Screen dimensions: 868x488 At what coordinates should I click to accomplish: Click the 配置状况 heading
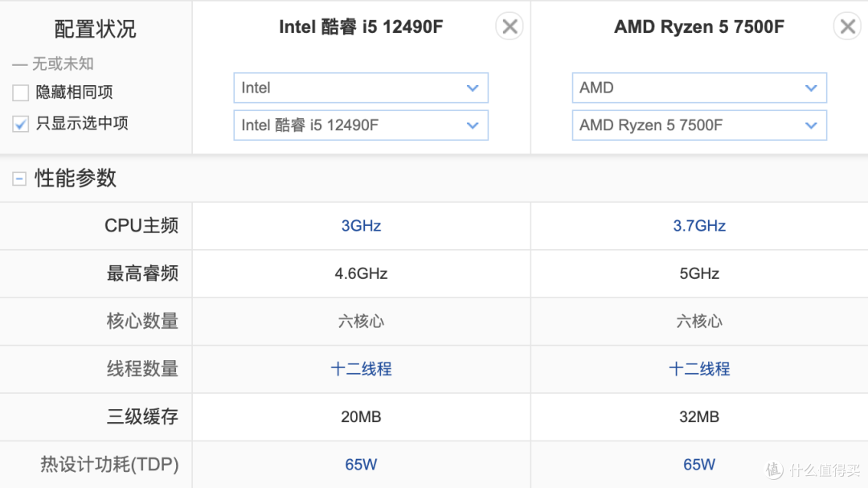(x=95, y=30)
